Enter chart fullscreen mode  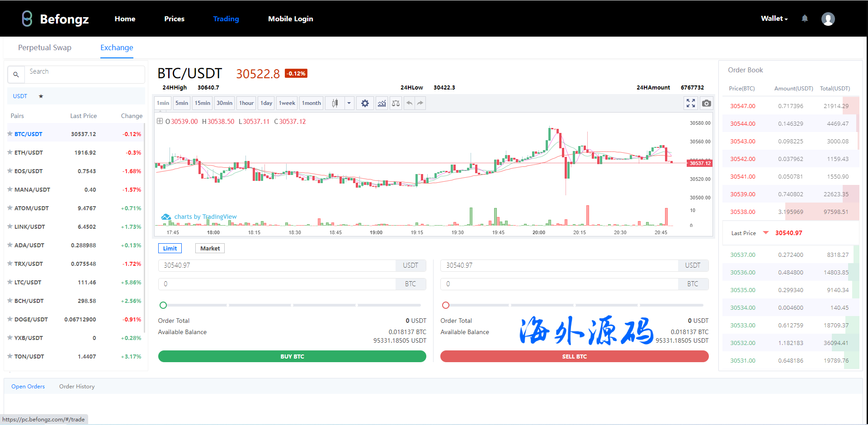click(x=690, y=104)
